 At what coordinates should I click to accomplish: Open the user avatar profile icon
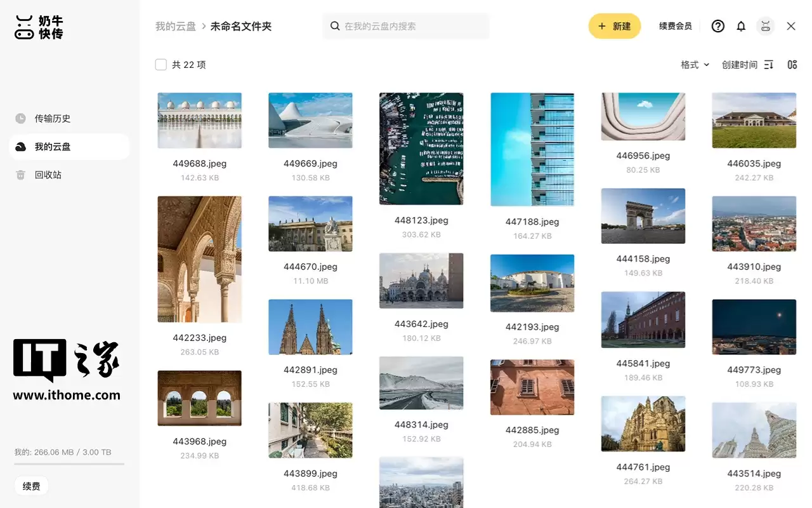[x=766, y=26]
